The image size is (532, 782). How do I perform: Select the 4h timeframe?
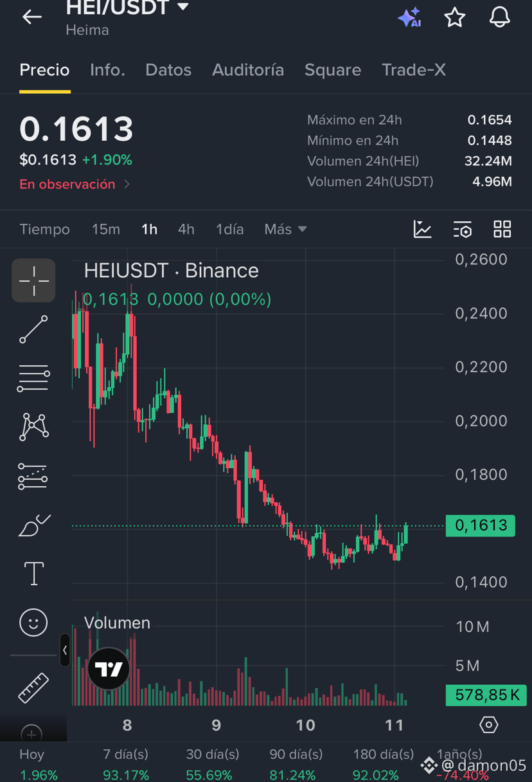186,229
